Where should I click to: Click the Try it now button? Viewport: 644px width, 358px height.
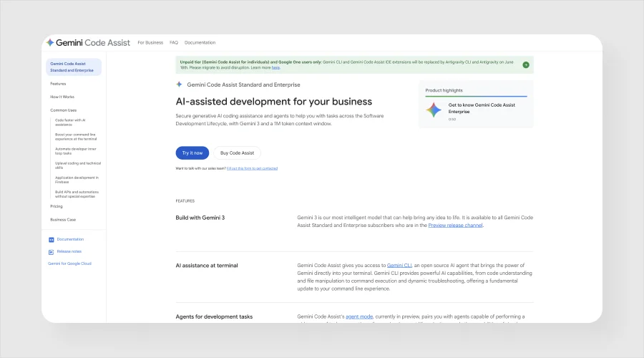[192, 153]
